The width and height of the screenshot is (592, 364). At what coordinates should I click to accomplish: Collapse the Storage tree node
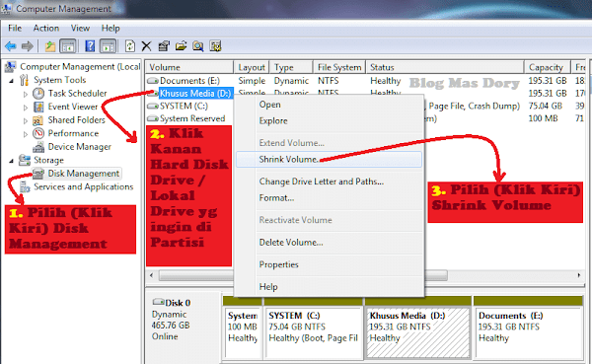pos(11,161)
